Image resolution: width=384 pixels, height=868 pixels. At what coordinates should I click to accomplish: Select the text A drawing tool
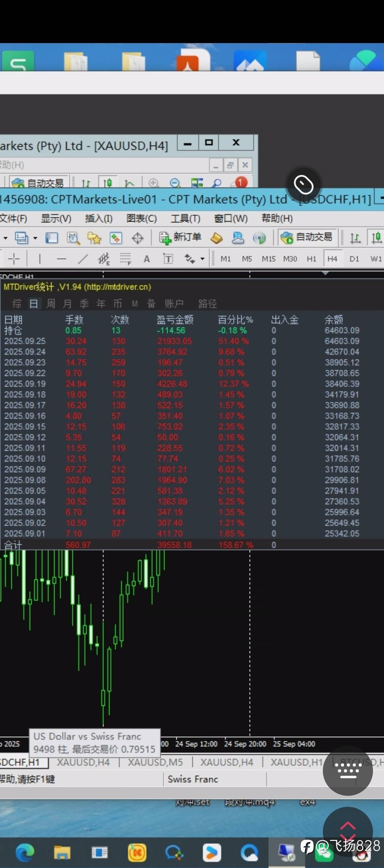pos(146,259)
